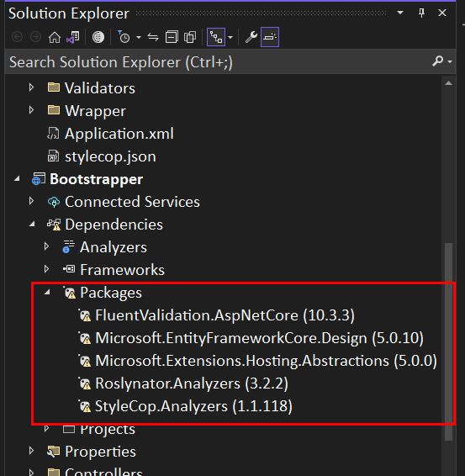Click warning icon beside Microsoft.Extensions.Hosting.Abstractions
The width and height of the screenshot is (465, 476).
pyautogui.click(x=85, y=361)
